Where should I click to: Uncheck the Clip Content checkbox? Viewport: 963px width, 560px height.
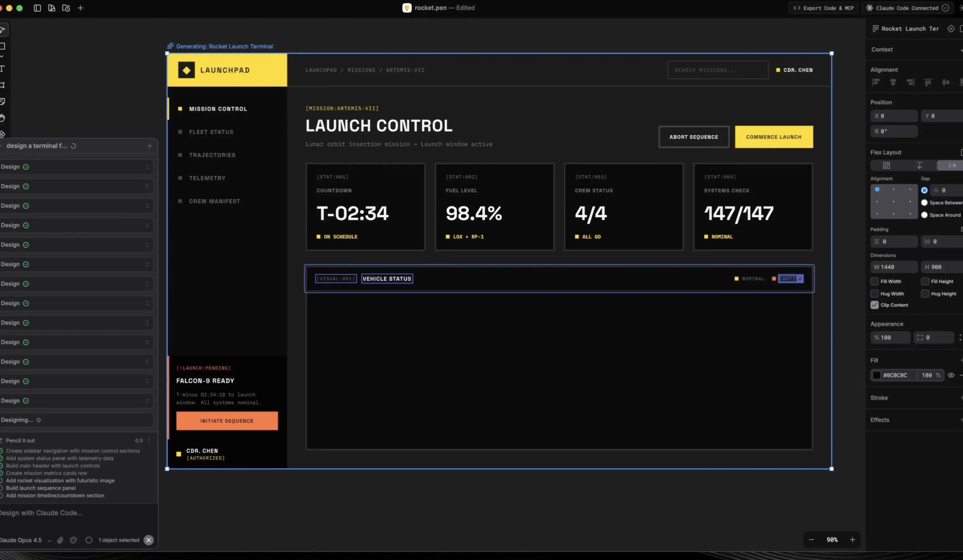click(x=874, y=305)
